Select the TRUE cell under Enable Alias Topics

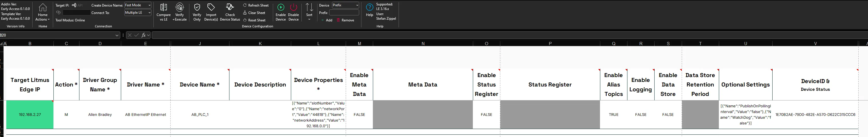coord(614,114)
